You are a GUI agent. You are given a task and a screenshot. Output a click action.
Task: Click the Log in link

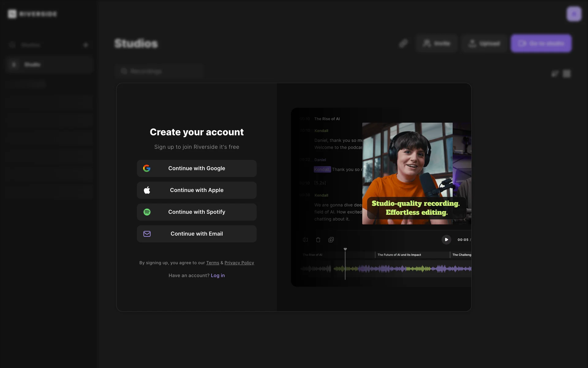click(218, 275)
